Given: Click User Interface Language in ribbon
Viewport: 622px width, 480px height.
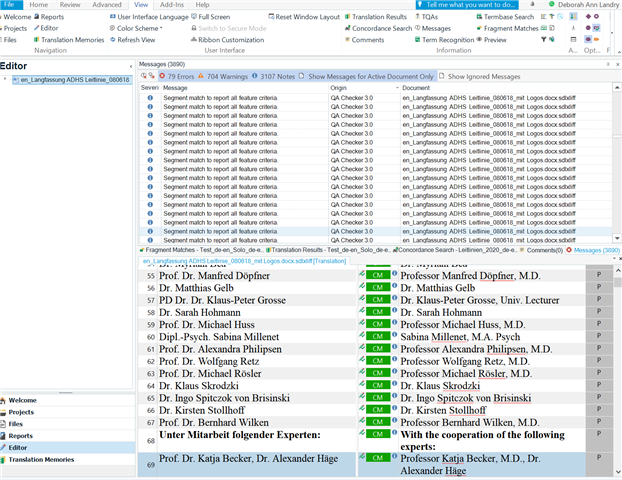Looking at the screenshot, I should pos(149,17).
